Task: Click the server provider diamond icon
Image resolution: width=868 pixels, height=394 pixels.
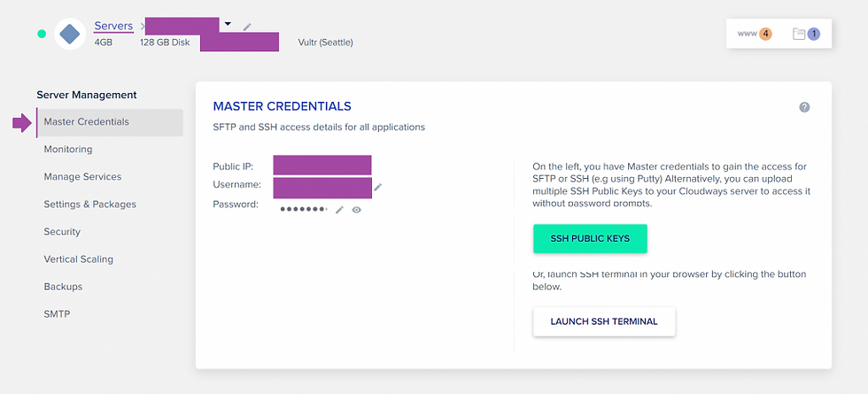Action: click(x=69, y=34)
